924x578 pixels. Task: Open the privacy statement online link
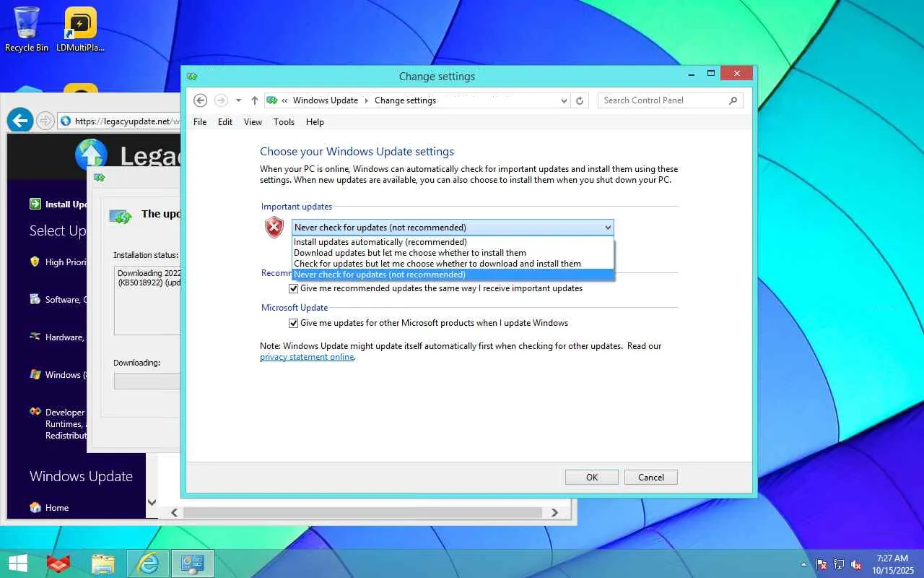click(x=307, y=357)
